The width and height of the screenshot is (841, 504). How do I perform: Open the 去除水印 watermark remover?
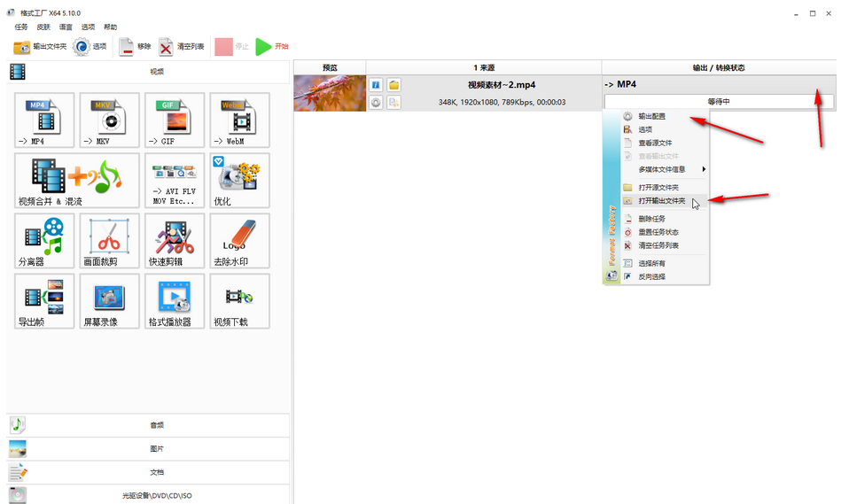point(240,241)
